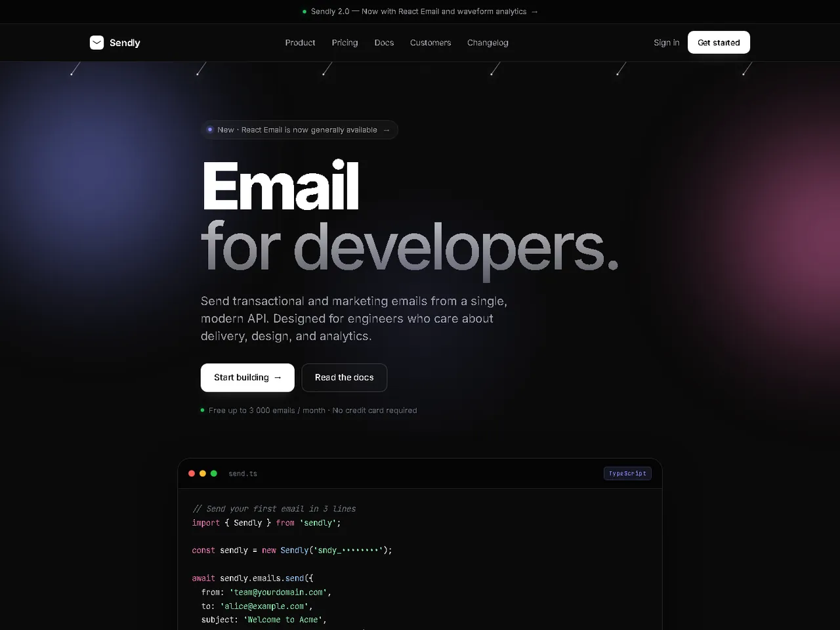Click the 'alice@example.com' recipient value
This screenshot has height=630, width=840.
pos(264,606)
